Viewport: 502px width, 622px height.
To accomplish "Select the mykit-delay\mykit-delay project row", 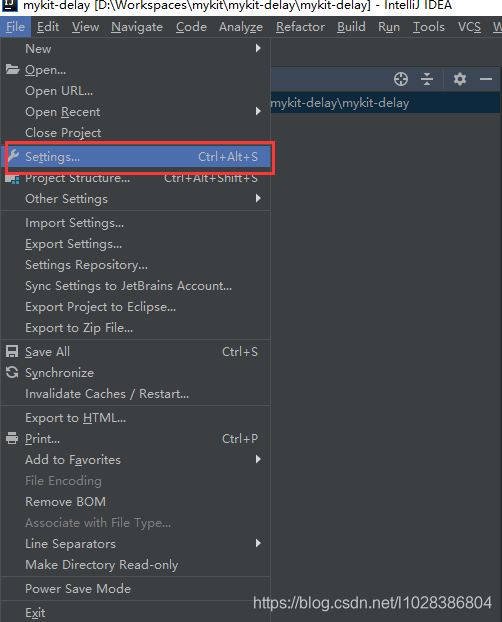I will (385, 103).
